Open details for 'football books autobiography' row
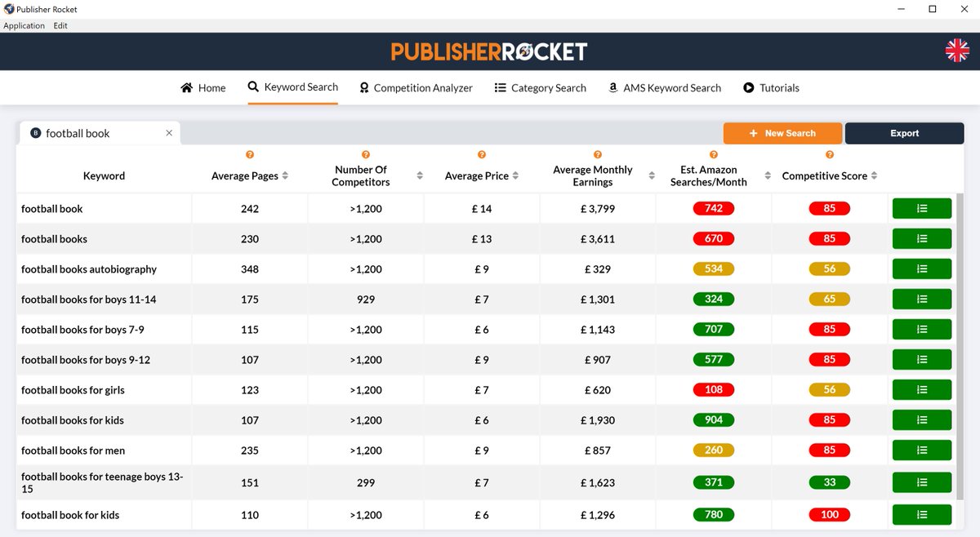980x537 pixels. coord(922,269)
